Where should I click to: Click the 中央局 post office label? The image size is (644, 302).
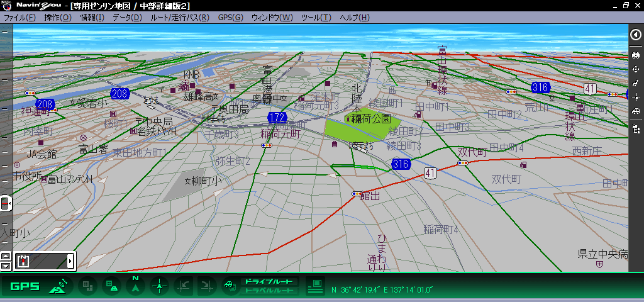click(153, 122)
